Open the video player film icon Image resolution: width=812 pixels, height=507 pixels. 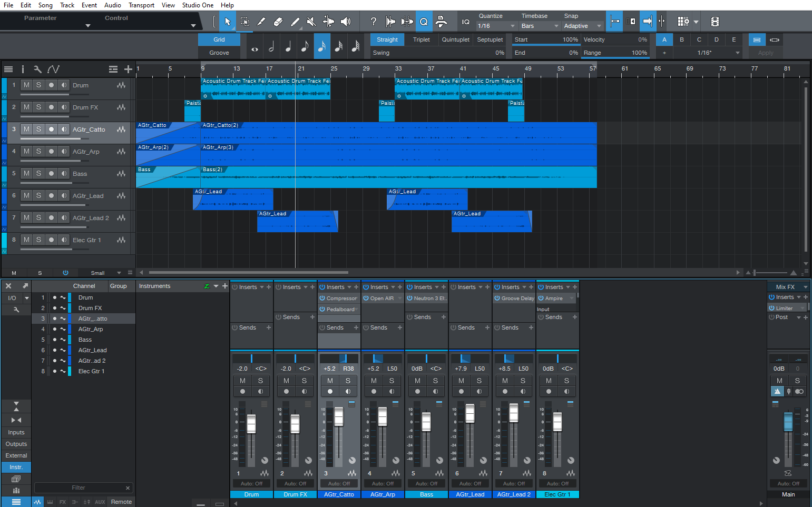click(x=715, y=22)
